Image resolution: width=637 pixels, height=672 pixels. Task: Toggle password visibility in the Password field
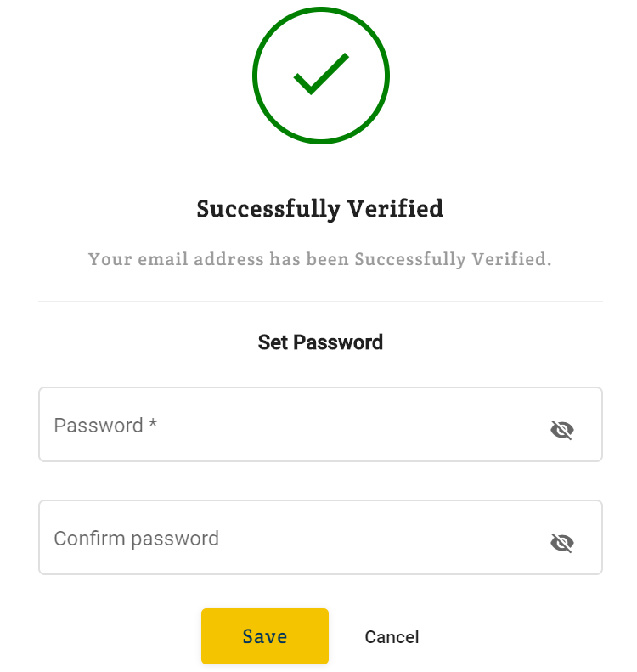(x=561, y=430)
